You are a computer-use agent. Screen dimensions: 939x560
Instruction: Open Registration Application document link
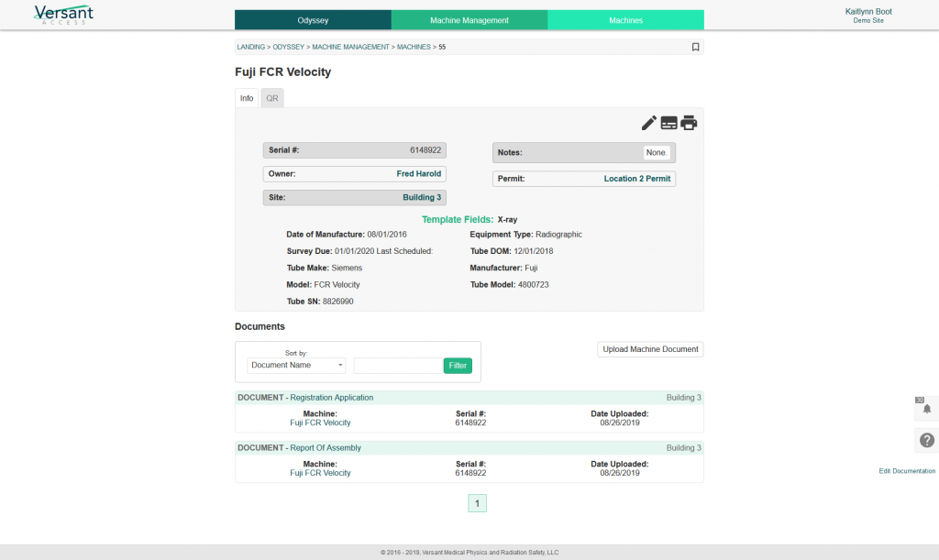coord(332,397)
